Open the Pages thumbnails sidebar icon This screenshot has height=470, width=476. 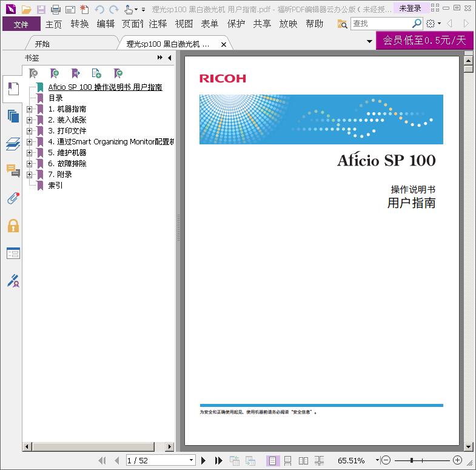pos(13,116)
